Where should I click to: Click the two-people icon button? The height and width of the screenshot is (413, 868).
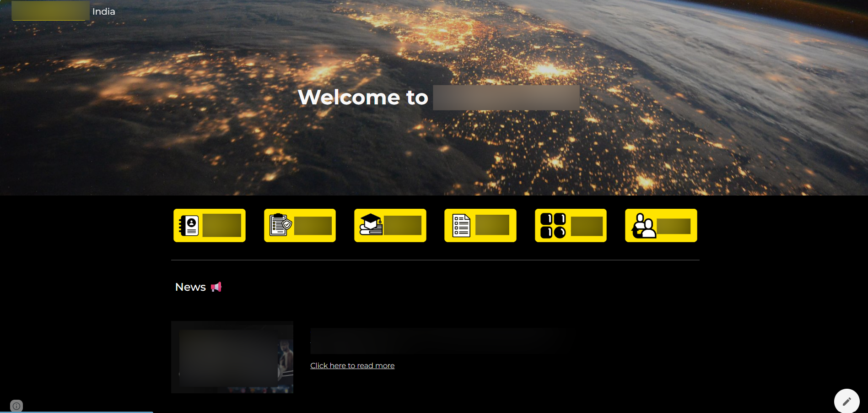pyautogui.click(x=643, y=225)
